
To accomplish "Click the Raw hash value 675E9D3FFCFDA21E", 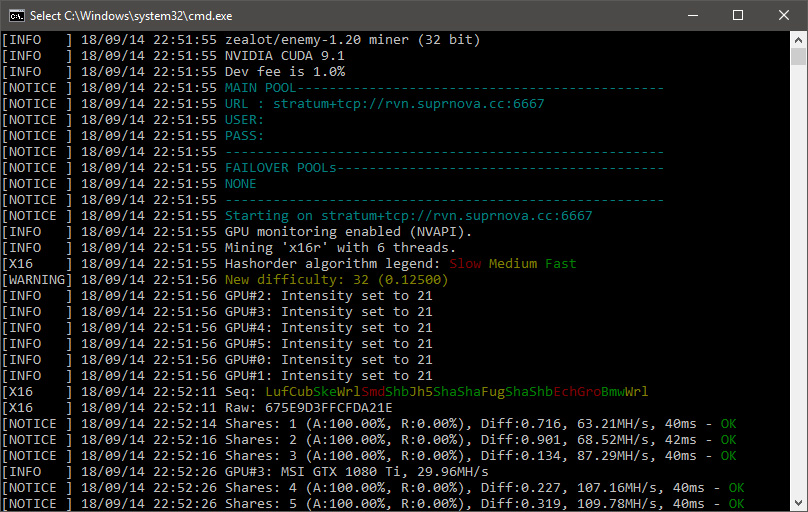I will click(329, 408).
